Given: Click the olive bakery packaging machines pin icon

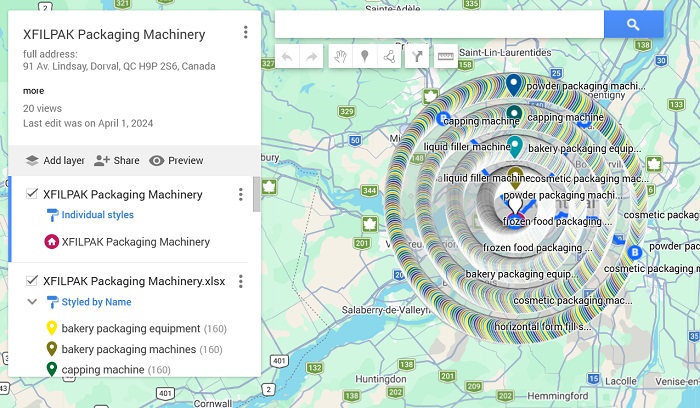Looking at the screenshot, I should point(52,349).
